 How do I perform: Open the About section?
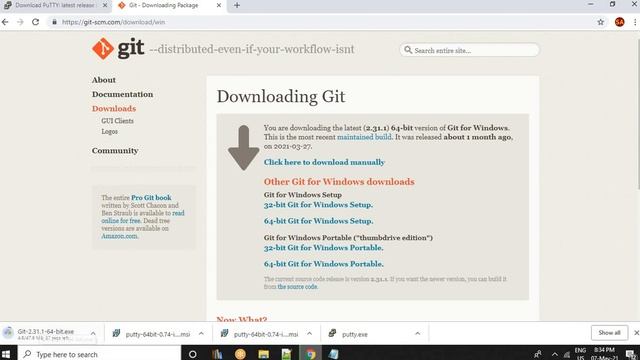click(x=104, y=80)
